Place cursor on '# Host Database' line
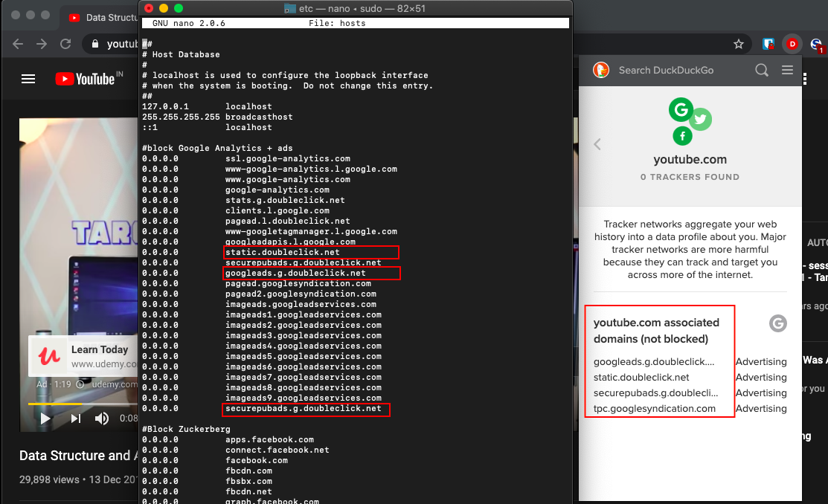 pyautogui.click(x=181, y=54)
